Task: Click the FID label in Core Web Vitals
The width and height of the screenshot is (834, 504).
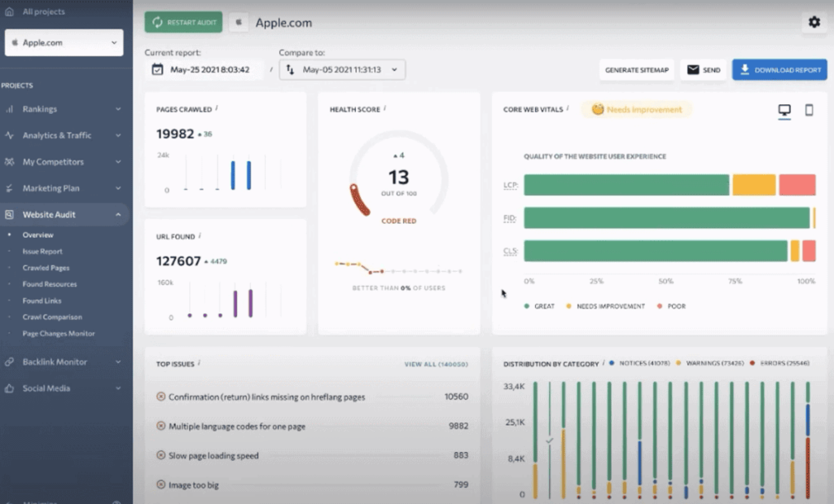Action: pyautogui.click(x=510, y=218)
